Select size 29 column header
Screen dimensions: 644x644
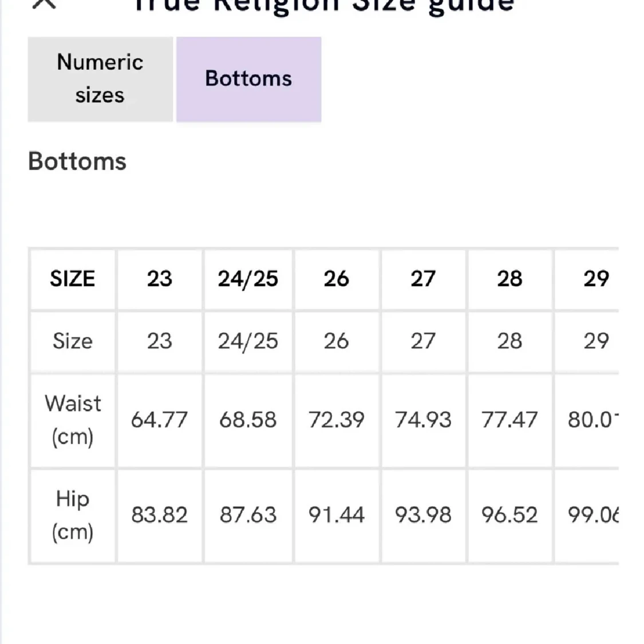[x=598, y=279]
